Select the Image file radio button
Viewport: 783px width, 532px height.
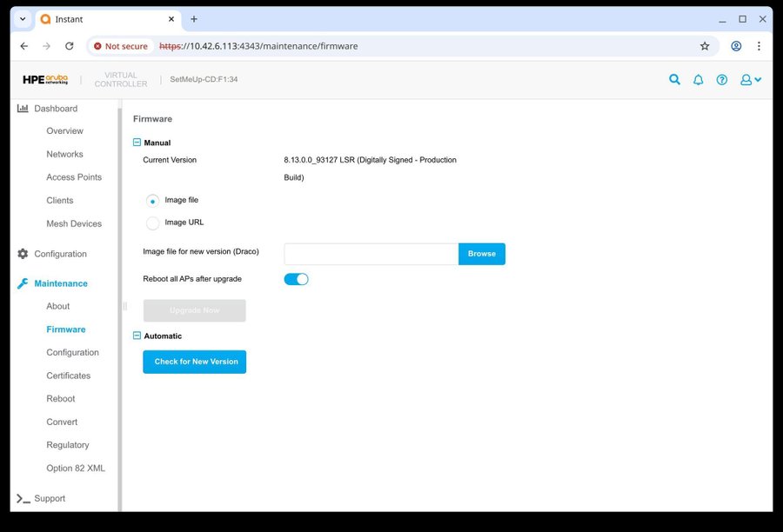click(x=153, y=200)
